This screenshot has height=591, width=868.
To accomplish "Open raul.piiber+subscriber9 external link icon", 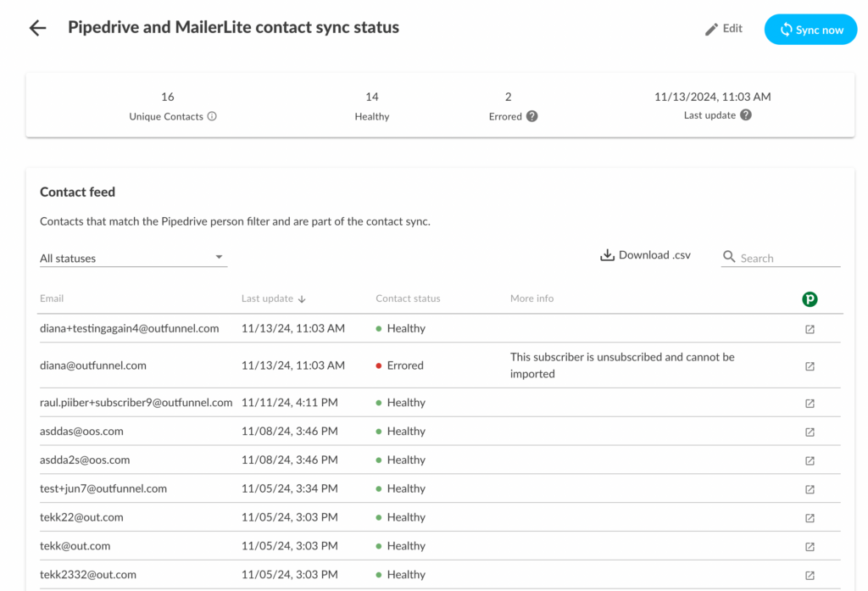I will 810,404.
